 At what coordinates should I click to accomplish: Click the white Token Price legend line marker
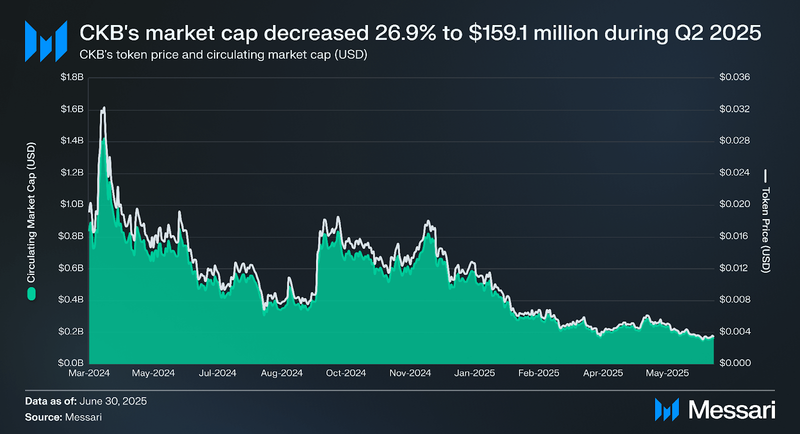[767, 175]
